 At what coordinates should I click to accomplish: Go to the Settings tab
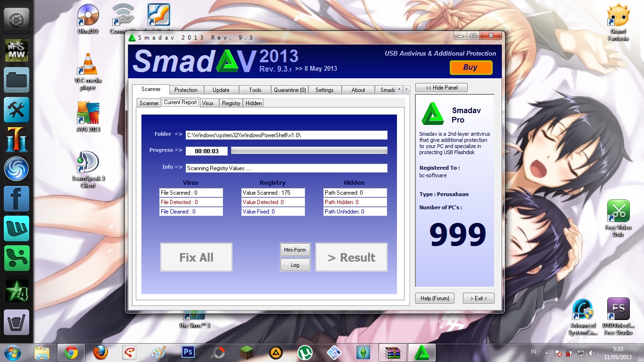[x=324, y=90]
